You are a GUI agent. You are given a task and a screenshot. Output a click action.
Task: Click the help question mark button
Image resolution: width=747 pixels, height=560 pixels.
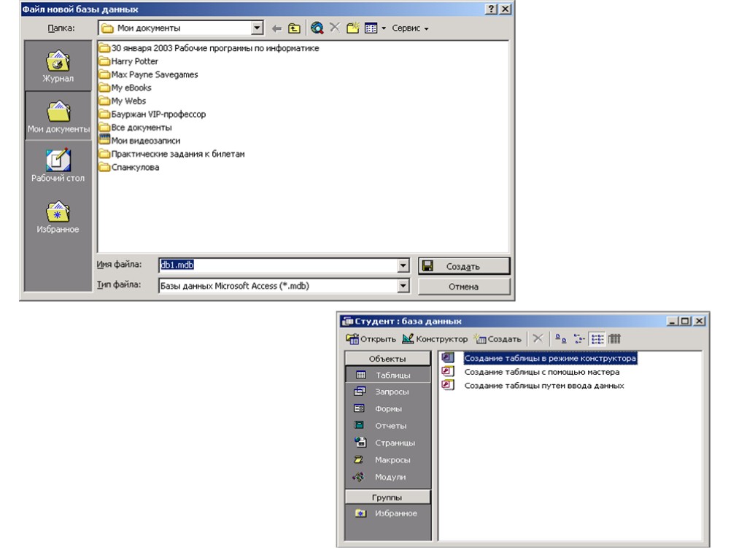coord(491,9)
